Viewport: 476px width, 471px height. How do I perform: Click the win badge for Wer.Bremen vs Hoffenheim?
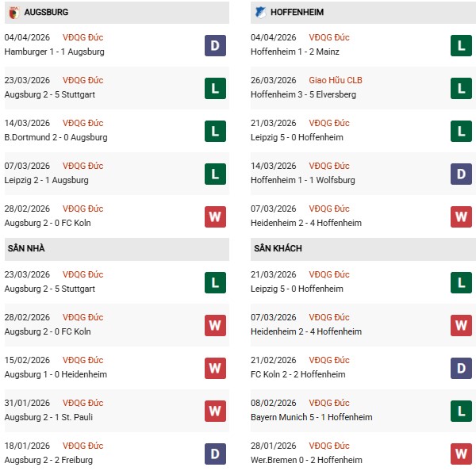pyautogui.click(x=461, y=454)
